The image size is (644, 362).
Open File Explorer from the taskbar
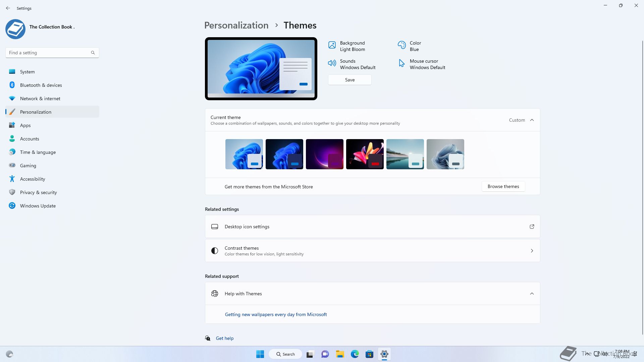(x=340, y=354)
